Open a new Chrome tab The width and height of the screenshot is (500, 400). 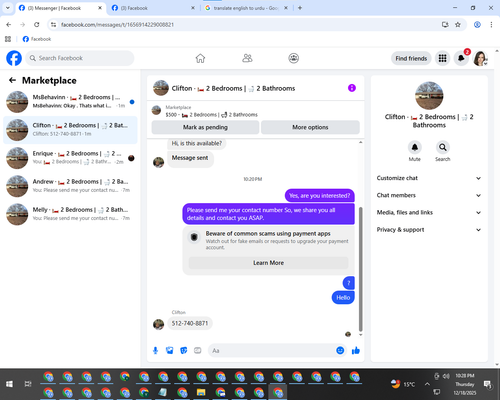300,8
